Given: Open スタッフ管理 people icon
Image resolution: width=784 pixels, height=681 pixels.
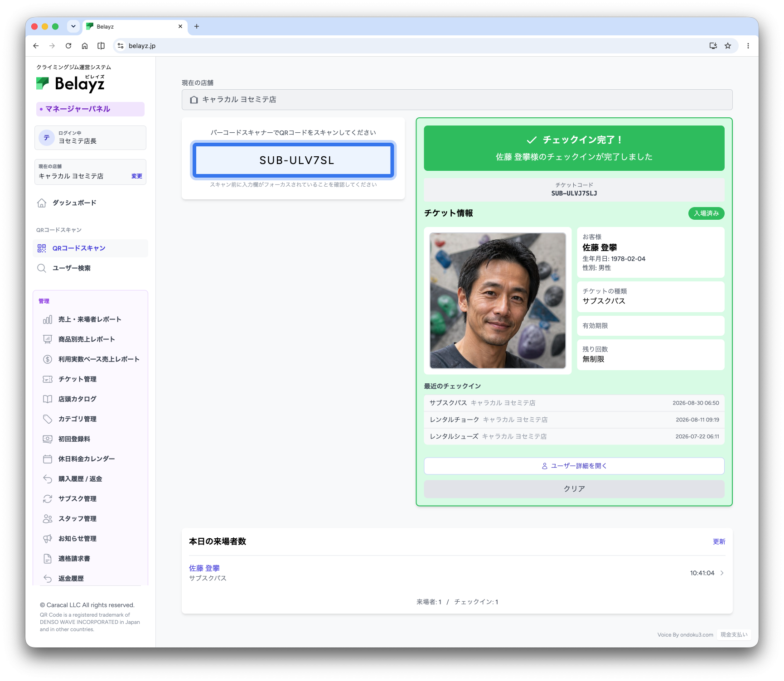Looking at the screenshot, I should 48,519.
